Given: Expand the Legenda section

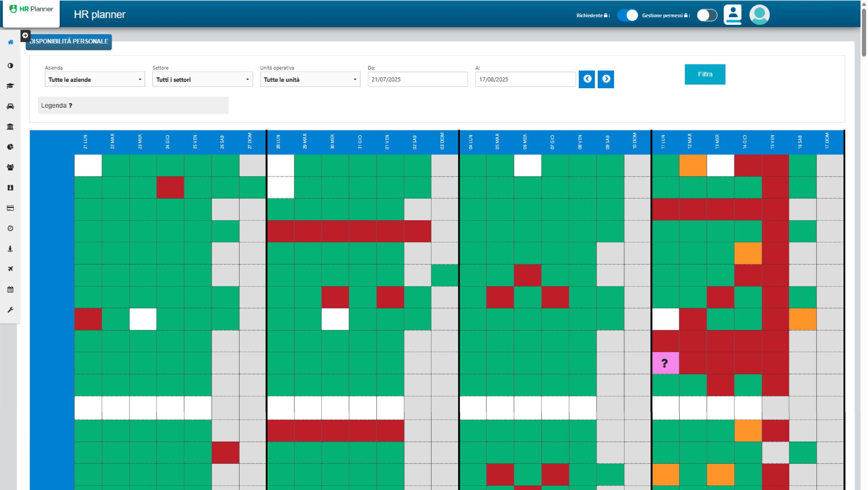Looking at the screenshot, I should pos(133,106).
